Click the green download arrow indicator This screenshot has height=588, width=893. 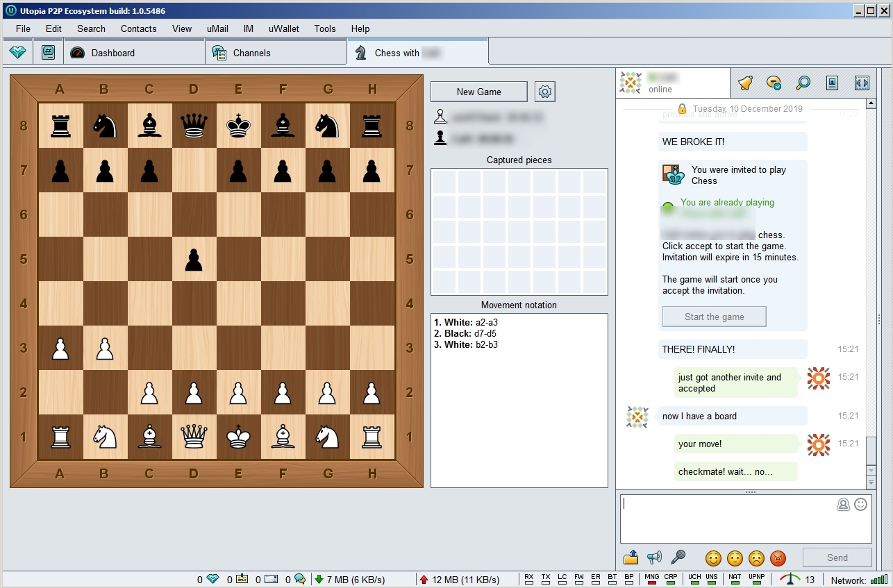[319, 579]
